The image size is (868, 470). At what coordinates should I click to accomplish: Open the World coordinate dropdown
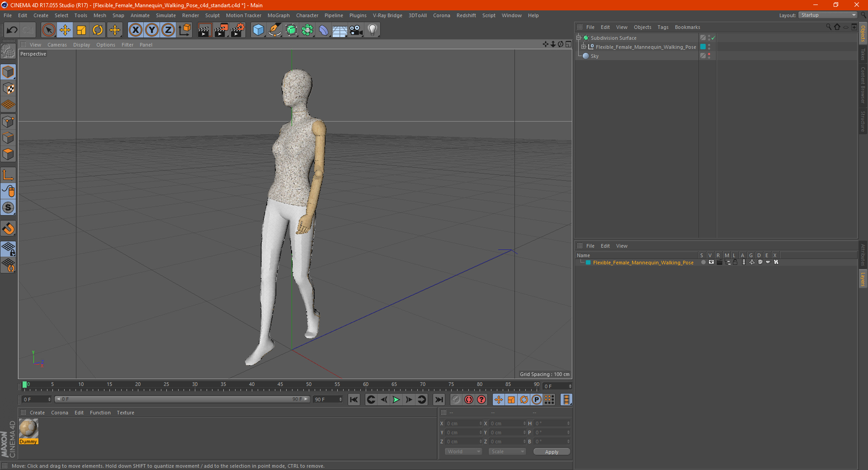(x=463, y=451)
